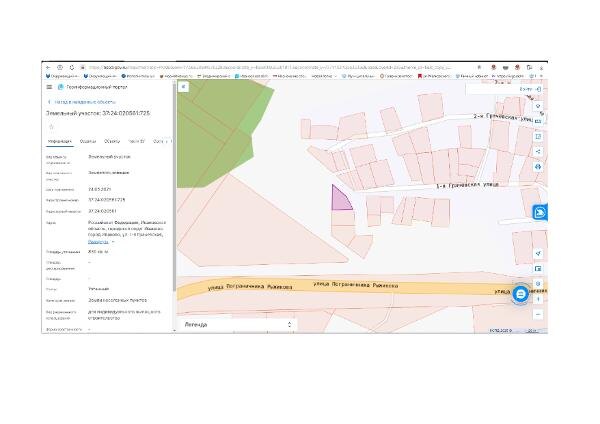Click the Показать link under the address
Screen dimensions: 600x424
[98, 242]
